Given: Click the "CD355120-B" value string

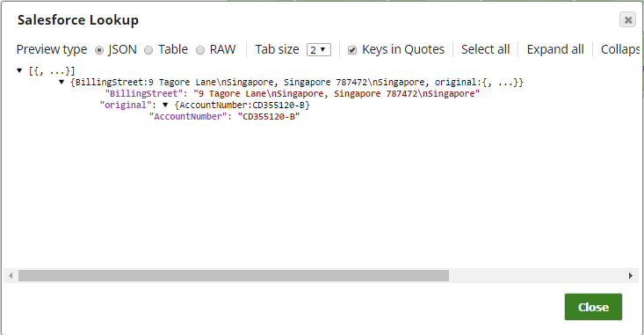Looking at the screenshot, I should [x=269, y=117].
